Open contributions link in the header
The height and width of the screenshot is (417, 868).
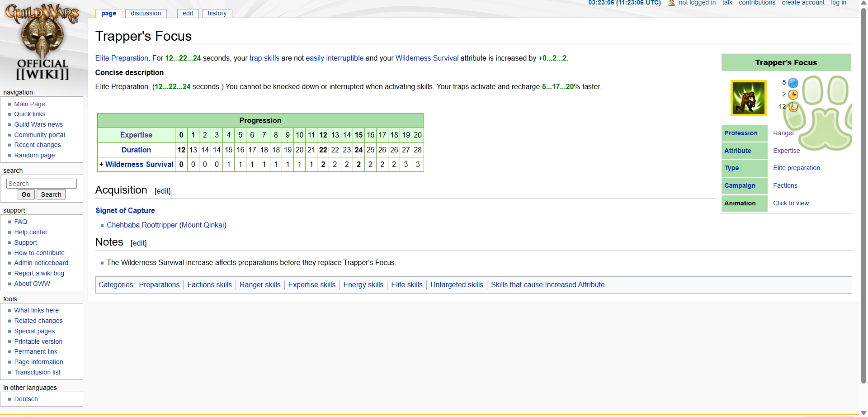(757, 3)
